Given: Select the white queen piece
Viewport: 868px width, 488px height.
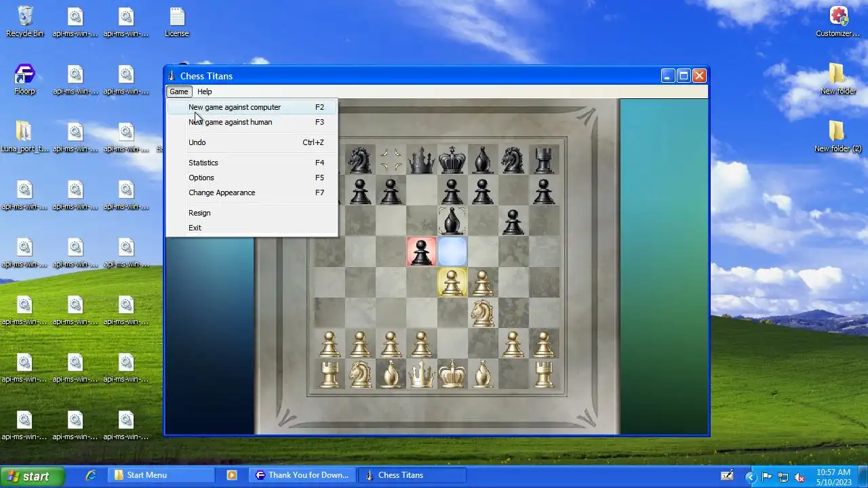Looking at the screenshot, I should (x=421, y=374).
